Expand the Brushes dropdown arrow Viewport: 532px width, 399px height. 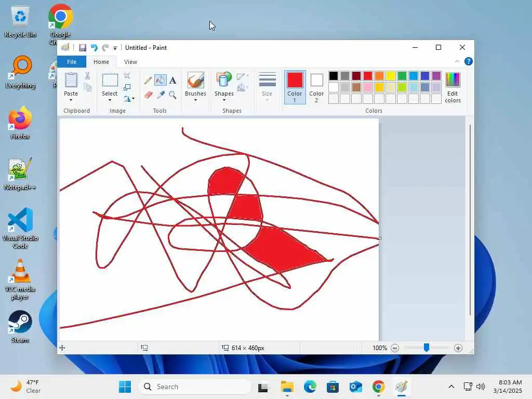point(195,100)
